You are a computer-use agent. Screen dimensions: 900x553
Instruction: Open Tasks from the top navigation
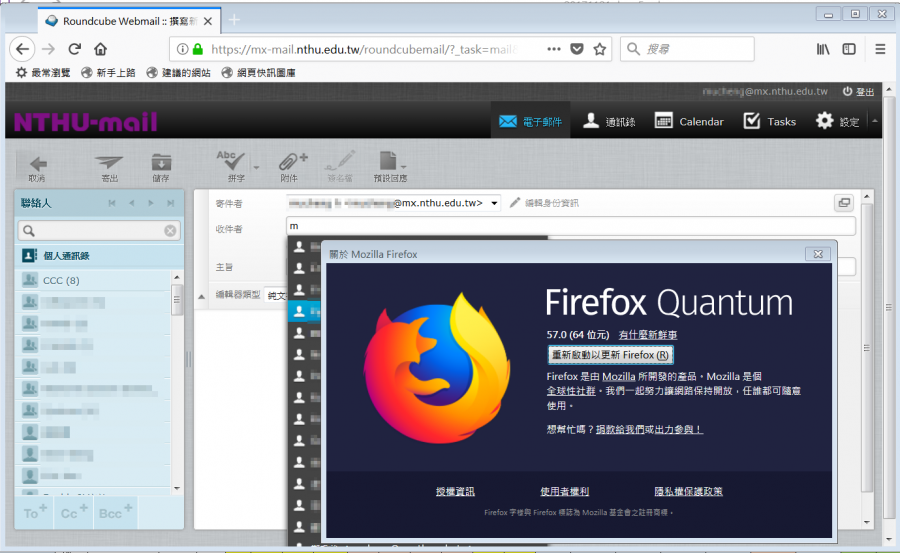(769, 121)
